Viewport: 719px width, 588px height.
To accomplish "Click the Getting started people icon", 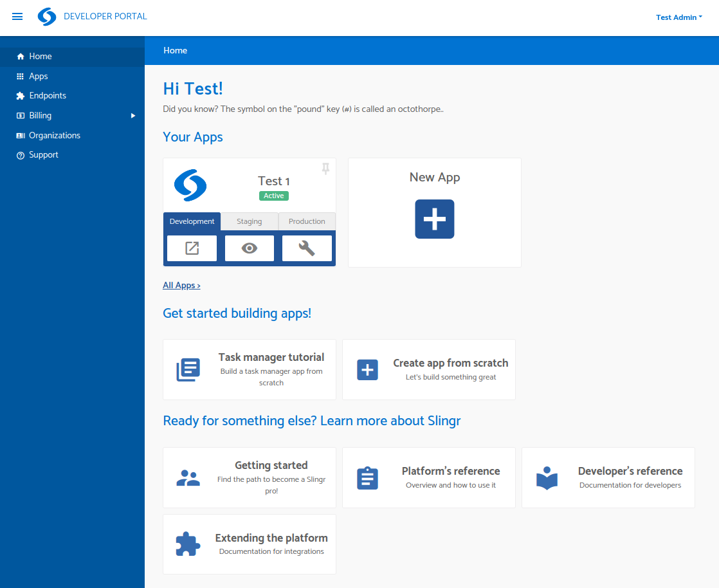I will click(x=188, y=478).
